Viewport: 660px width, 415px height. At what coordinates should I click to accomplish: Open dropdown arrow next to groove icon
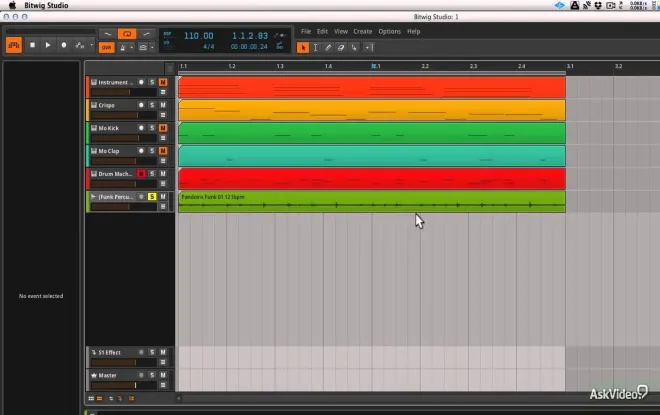[152, 48]
